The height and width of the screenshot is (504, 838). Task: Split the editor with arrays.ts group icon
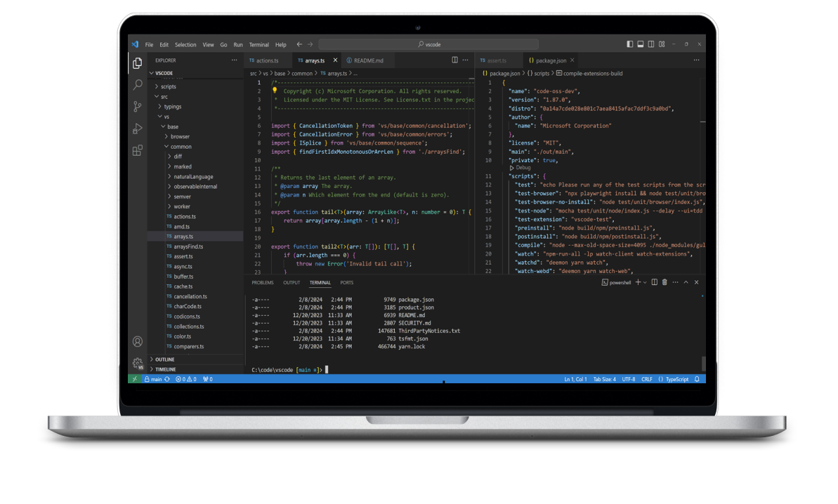point(454,60)
